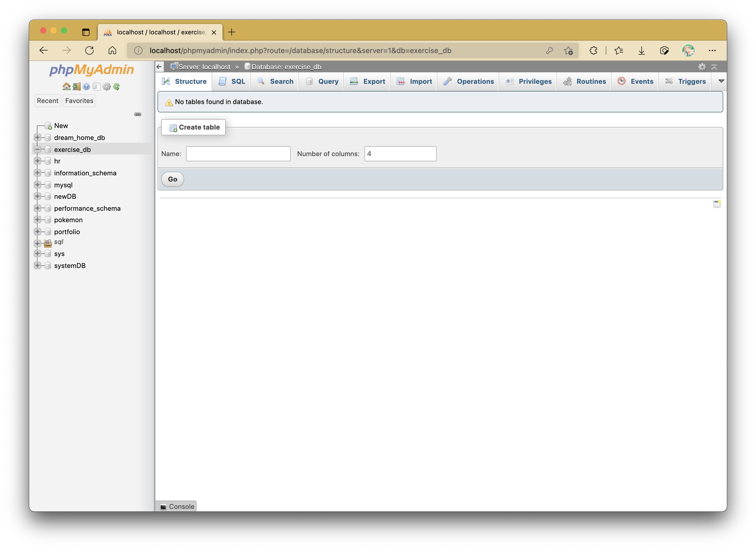
Task: Select sys database in tree
Action: [x=59, y=254]
